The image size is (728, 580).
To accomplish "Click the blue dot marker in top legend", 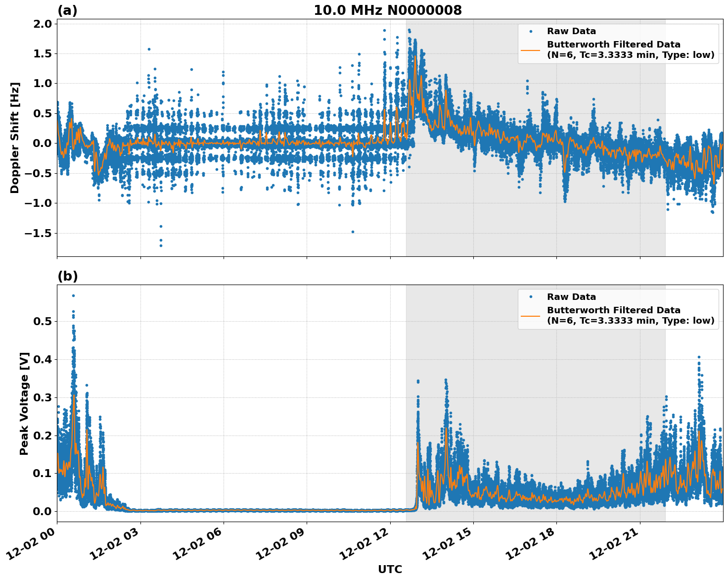I will pyautogui.click(x=531, y=31).
